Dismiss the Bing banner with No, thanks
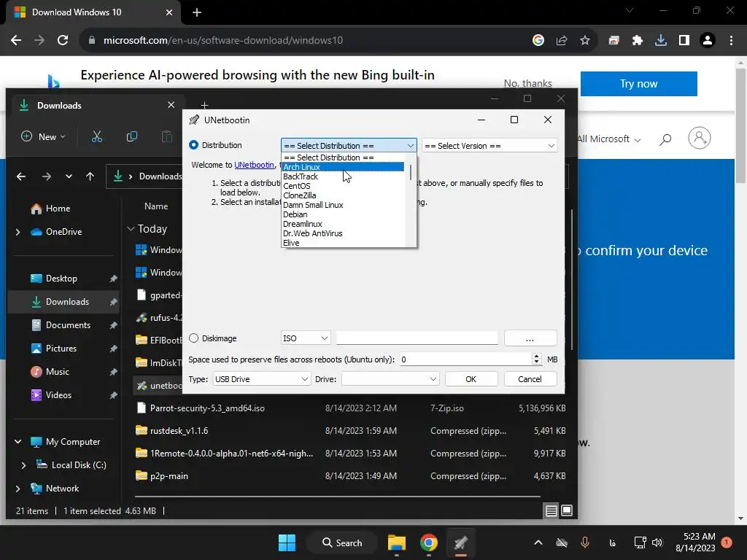Screen dimensions: 747x560 [528, 83]
